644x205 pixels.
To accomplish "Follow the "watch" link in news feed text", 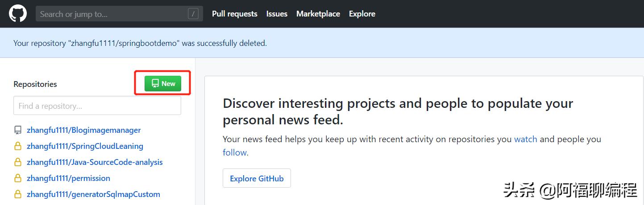I will click(525, 139).
